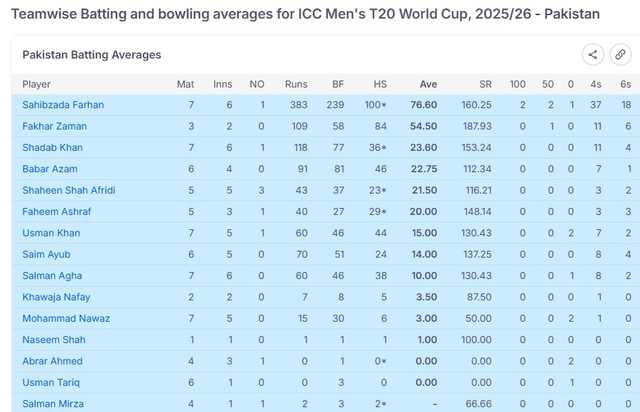Open Sahibzada Farhan's player profile

(x=63, y=105)
